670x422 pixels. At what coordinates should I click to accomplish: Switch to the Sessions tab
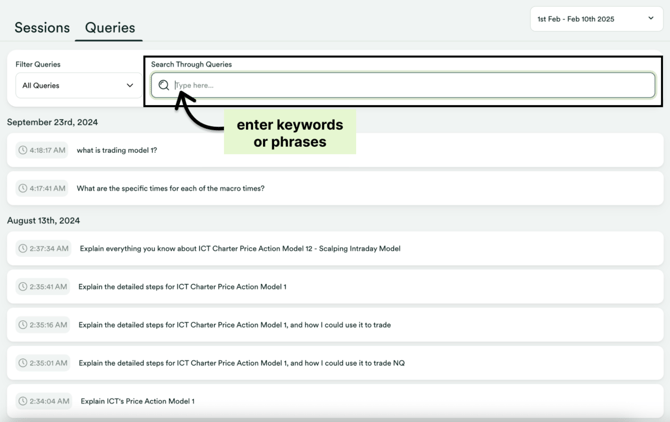coord(42,28)
